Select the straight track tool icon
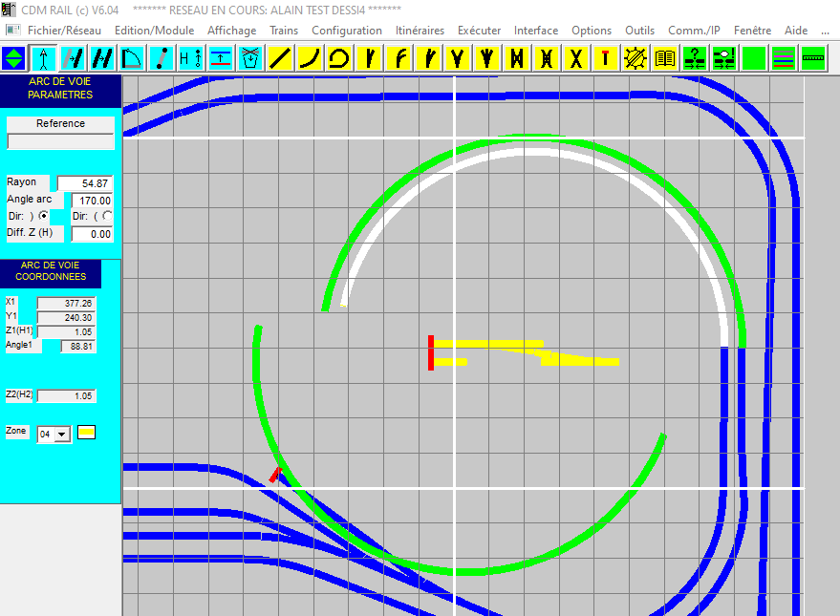Viewport: 840px width, 616px height. [x=280, y=58]
